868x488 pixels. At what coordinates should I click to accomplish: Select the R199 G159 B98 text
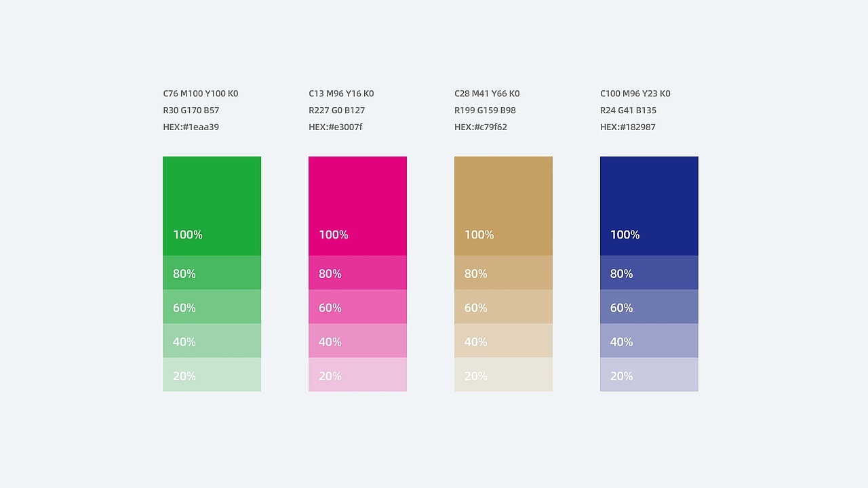pyautogui.click(x=485, y=110)
